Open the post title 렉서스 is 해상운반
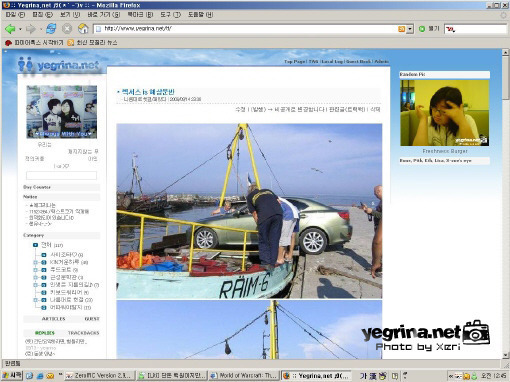 tap(148, 92)
